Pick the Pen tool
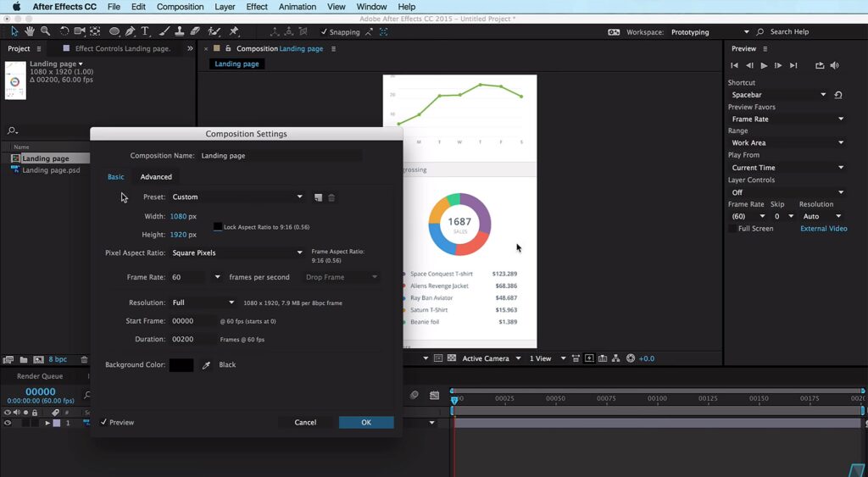 point(130,31)
